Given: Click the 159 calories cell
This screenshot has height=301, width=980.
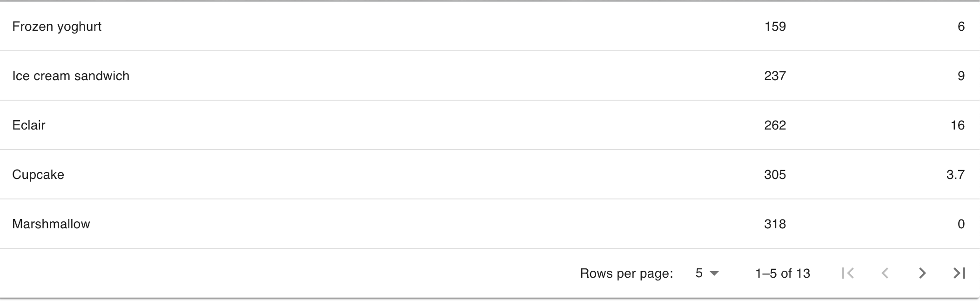Looking at the screenshot, I should coord(775,27).
